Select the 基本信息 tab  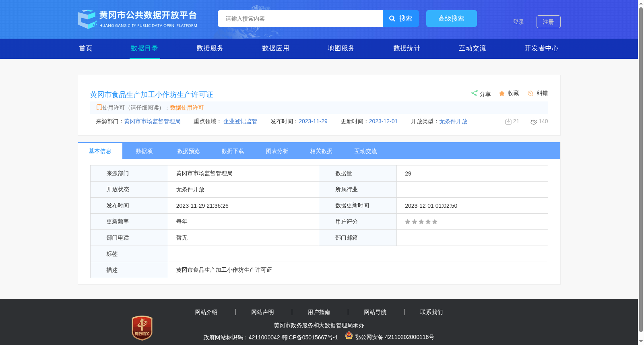100,151
